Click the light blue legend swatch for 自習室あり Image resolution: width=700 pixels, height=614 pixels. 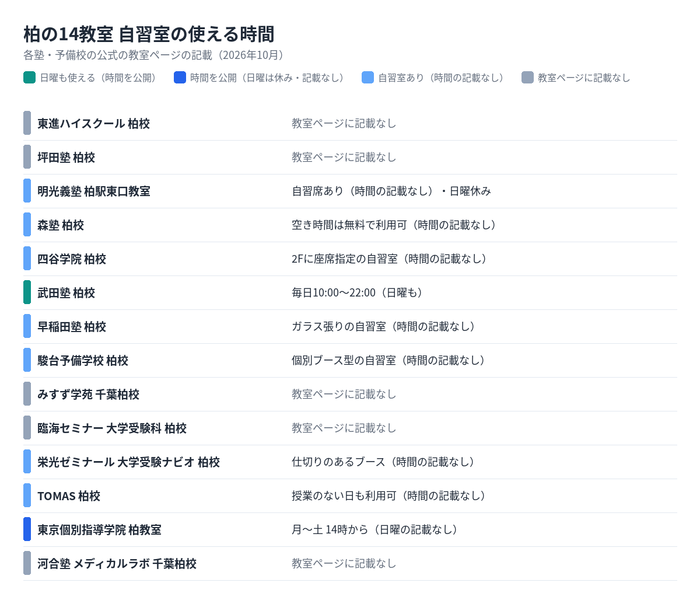[x=368, y=78]
